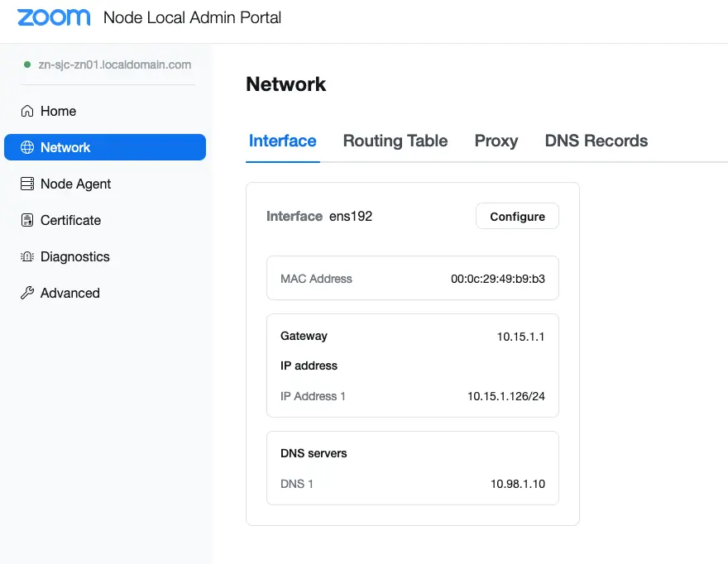
Task: Open the Proxy tab
Action: [x=496, y=141]
